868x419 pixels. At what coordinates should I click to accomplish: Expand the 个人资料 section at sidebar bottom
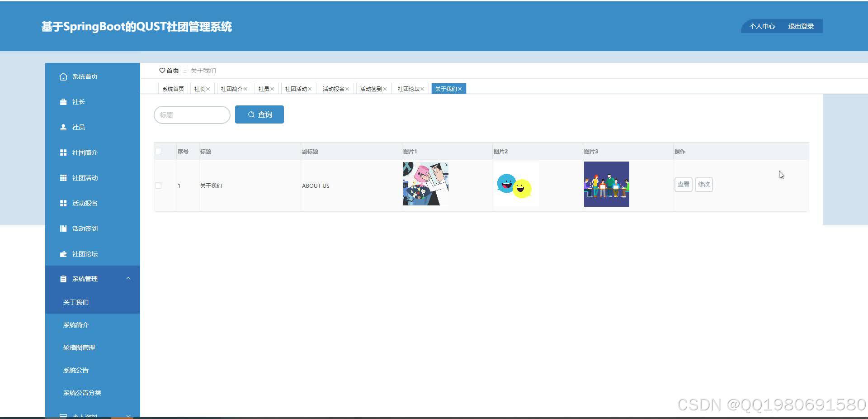pos(128,415)
